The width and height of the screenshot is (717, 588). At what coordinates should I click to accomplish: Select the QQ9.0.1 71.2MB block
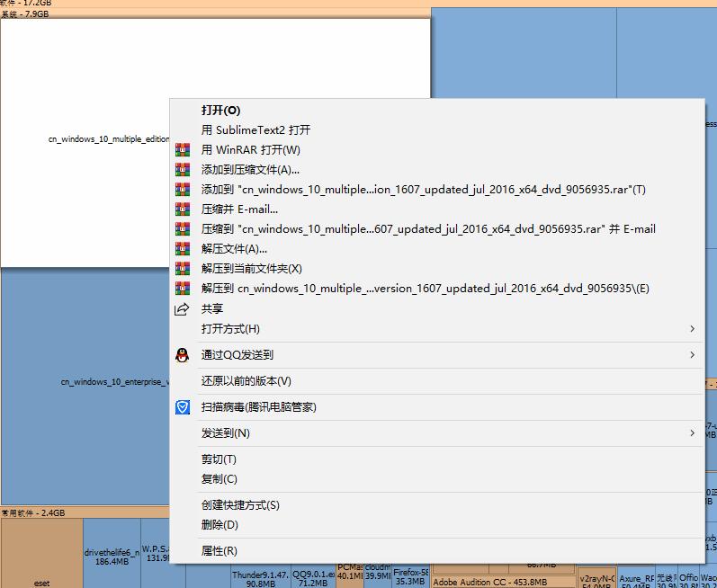tap(313, 577)
